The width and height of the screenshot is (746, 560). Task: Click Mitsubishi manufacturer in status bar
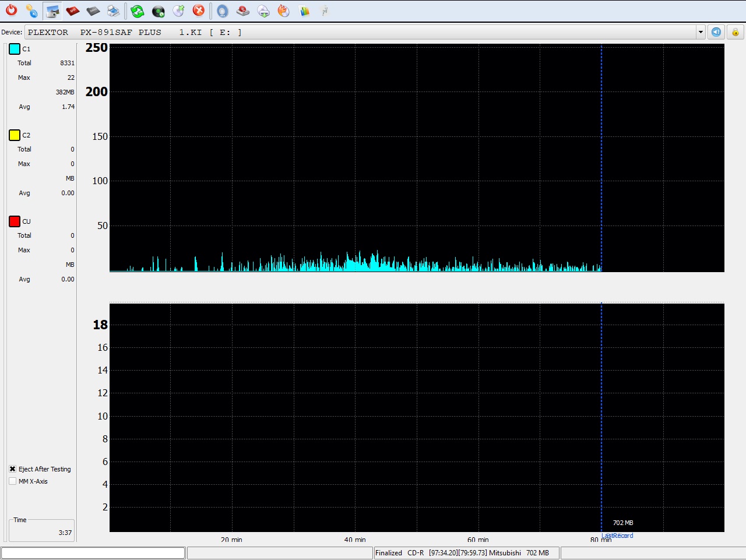[x=505, y=553]
